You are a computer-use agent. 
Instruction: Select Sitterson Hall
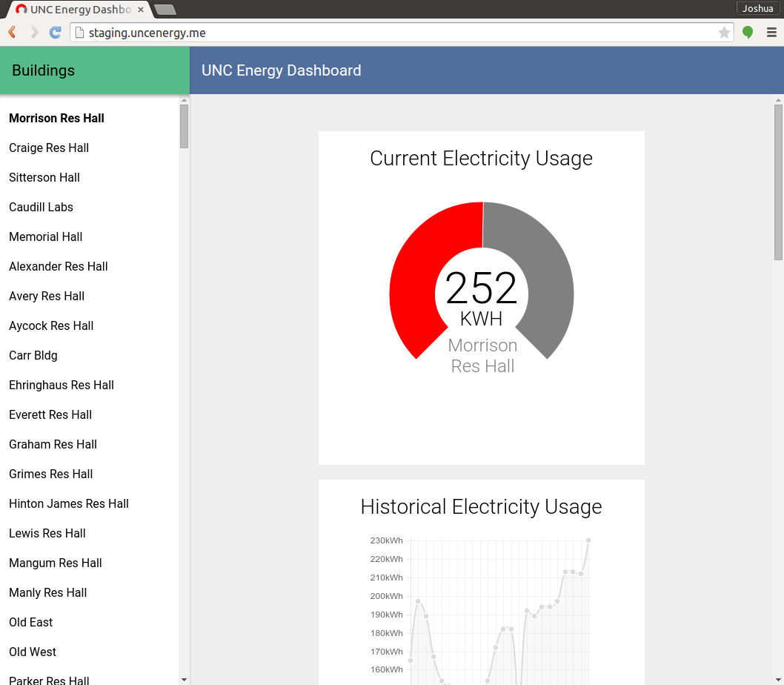pos(44,177)
